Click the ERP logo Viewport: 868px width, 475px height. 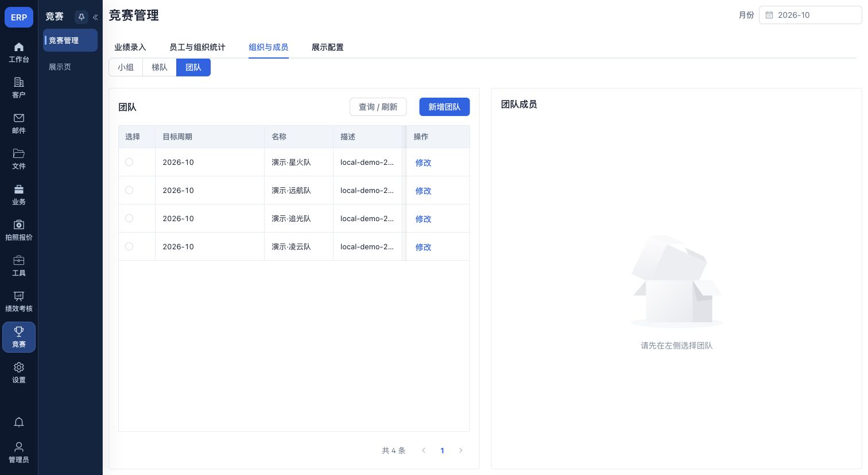pos(19,17)
